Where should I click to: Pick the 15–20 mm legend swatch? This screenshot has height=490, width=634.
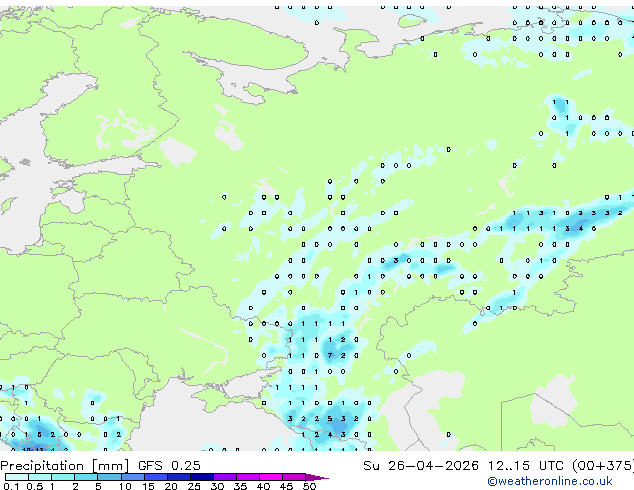point(156,477)
